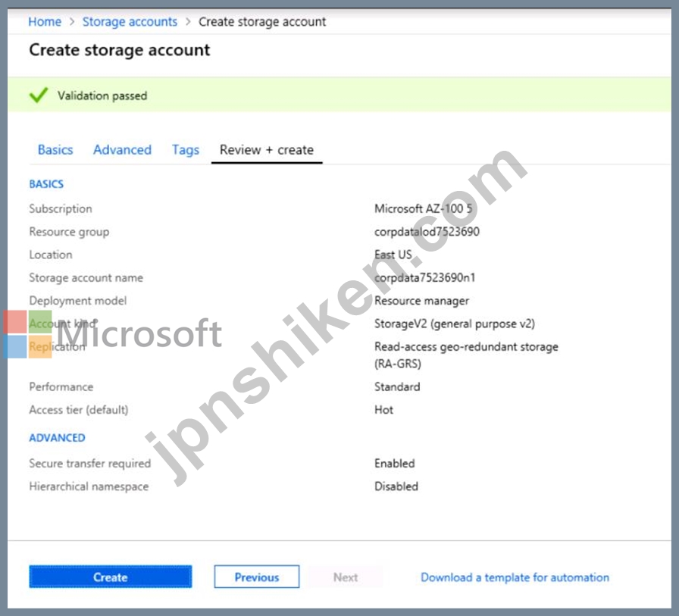This screenshot has width=679, height=616.
Task: Go back with the Previous button
Action: pyautogui.click(x=257, y=577)
